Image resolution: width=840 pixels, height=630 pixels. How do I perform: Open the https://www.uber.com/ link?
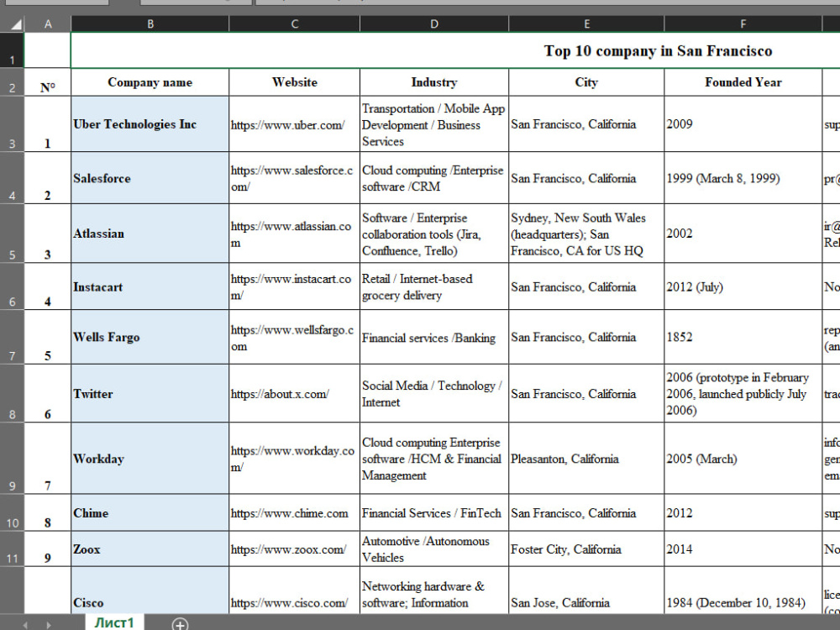pyautogui.click(x=288, y=125)
